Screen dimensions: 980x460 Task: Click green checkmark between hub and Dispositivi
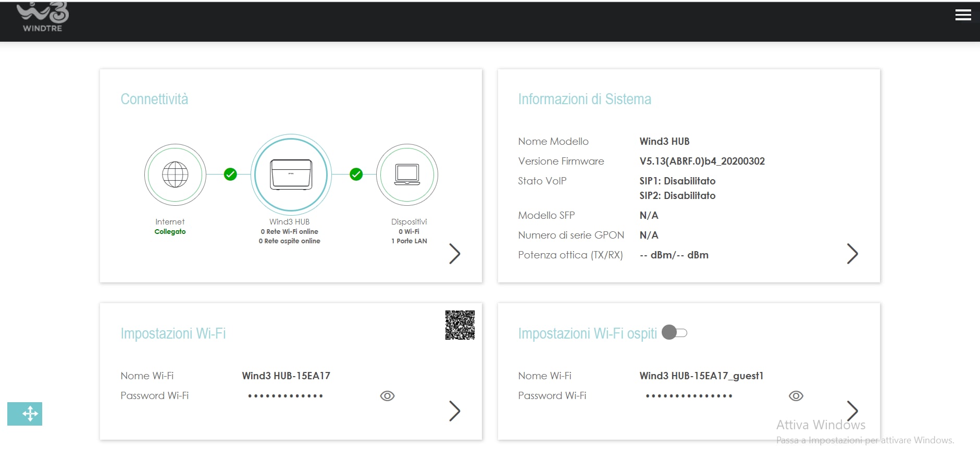pyautogui.click(x=356, y=174)
